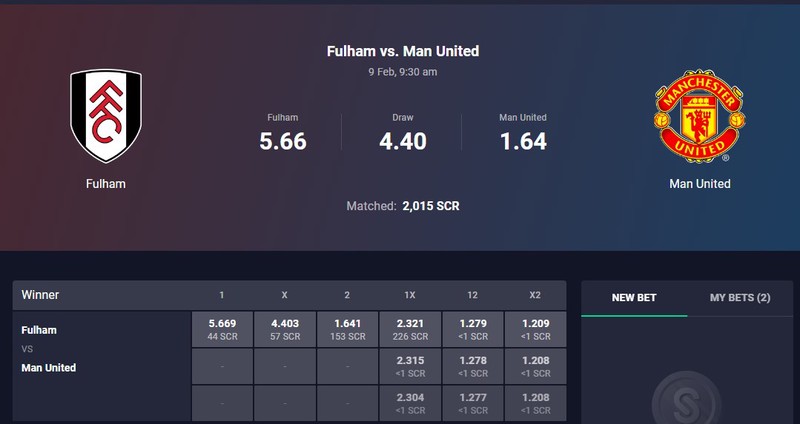Screen dimensions: 800x424
Task: Choose 1X odds 2.304 in third row
Action: (x=410, y=403)
